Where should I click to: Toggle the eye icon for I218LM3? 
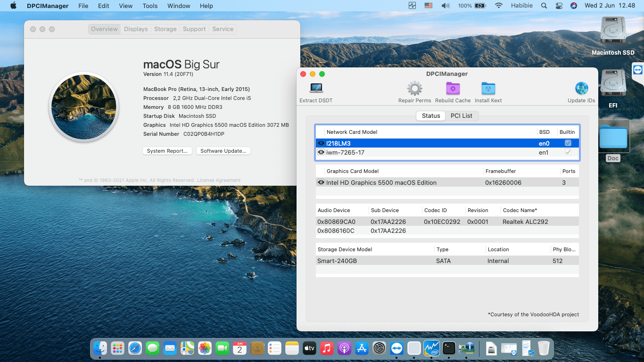[x=321, y=143]
